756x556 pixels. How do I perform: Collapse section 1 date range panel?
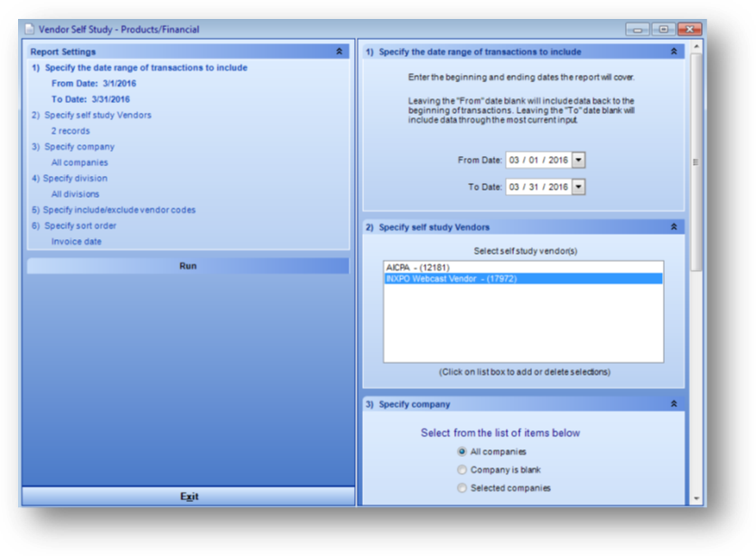[x=674, y=51]
